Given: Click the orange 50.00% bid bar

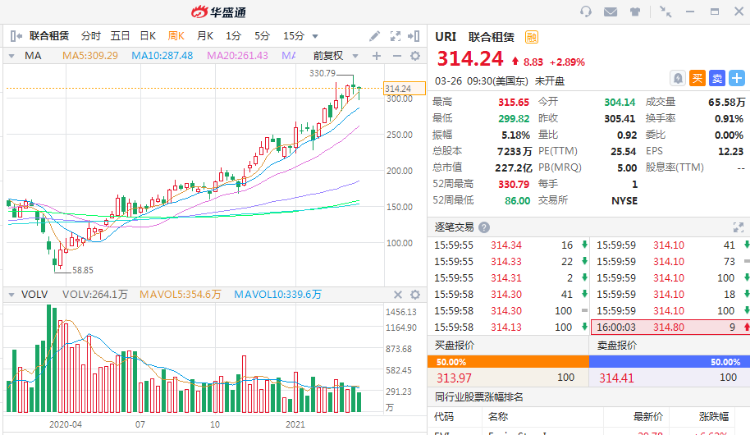Looking at the screenshot, I should click(x=508, y=362).
